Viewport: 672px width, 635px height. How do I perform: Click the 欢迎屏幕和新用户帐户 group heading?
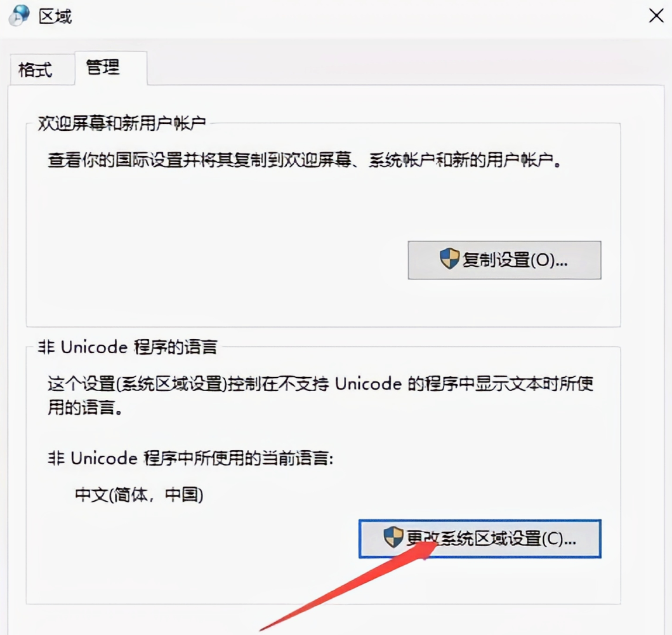122,123
